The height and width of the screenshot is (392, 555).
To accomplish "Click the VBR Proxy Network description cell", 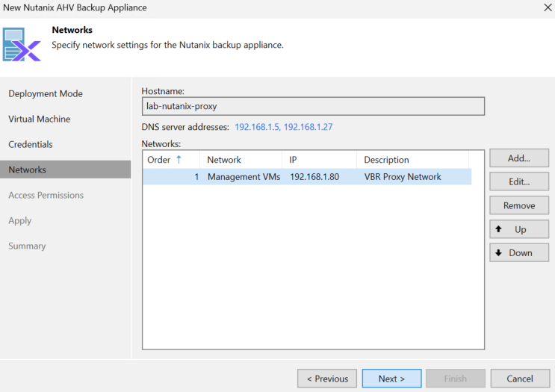I will point(403,176).
